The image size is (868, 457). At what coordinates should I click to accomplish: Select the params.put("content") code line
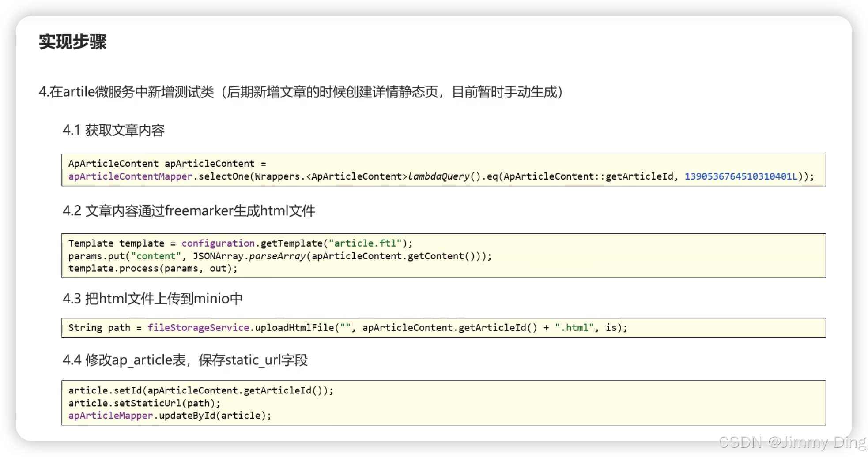[280, 256]
